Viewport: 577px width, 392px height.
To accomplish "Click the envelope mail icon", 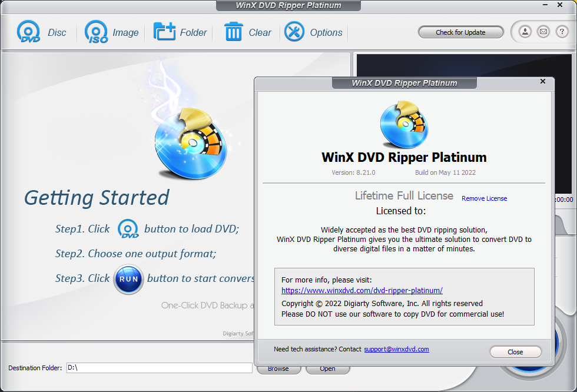I will pos(543,32).
